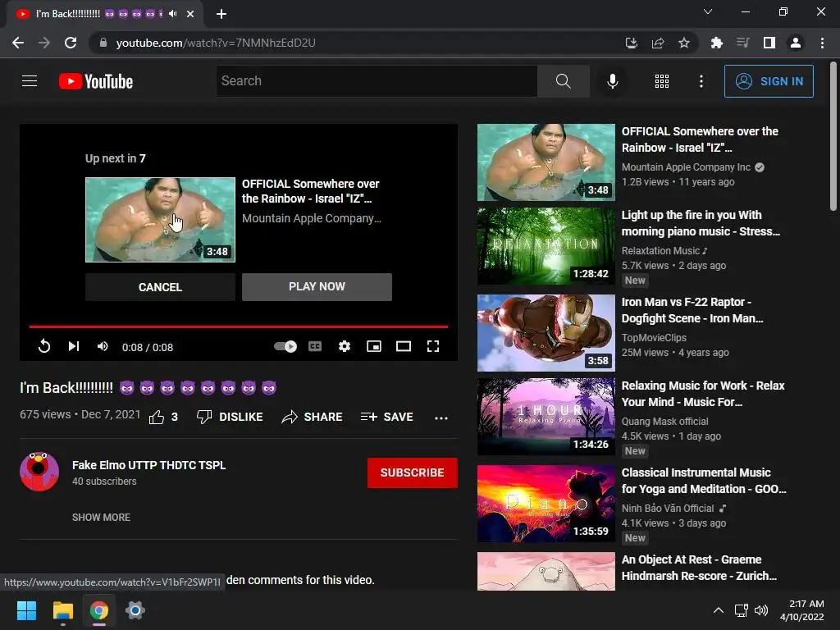840x630 pixels.
Task: Open Chrome extensions puzzle icon
Action: click(716, 43)
